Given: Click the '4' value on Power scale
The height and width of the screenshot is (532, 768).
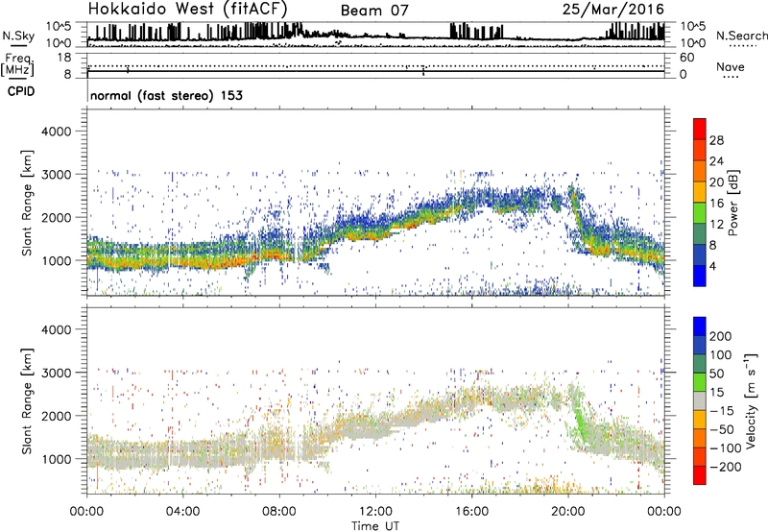Looking at the screenshot, I should pos(712,266).
